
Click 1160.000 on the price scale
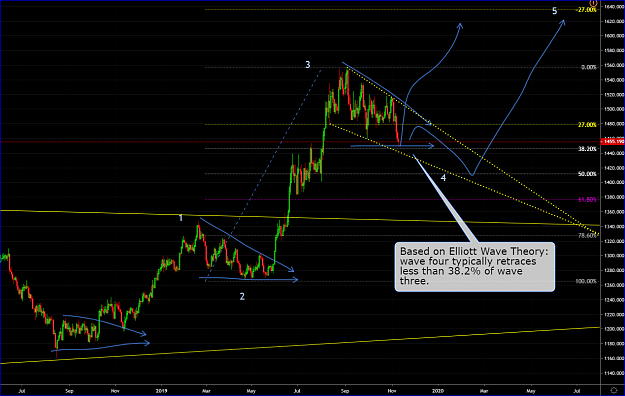pos(614,359)
